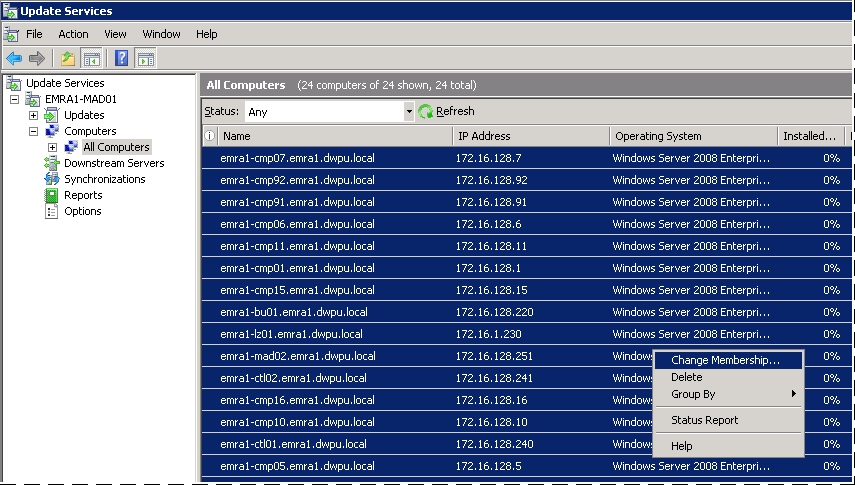Click the Back arrow toolbar icon
Screen dimensions: 855x485
coord(14,58)
